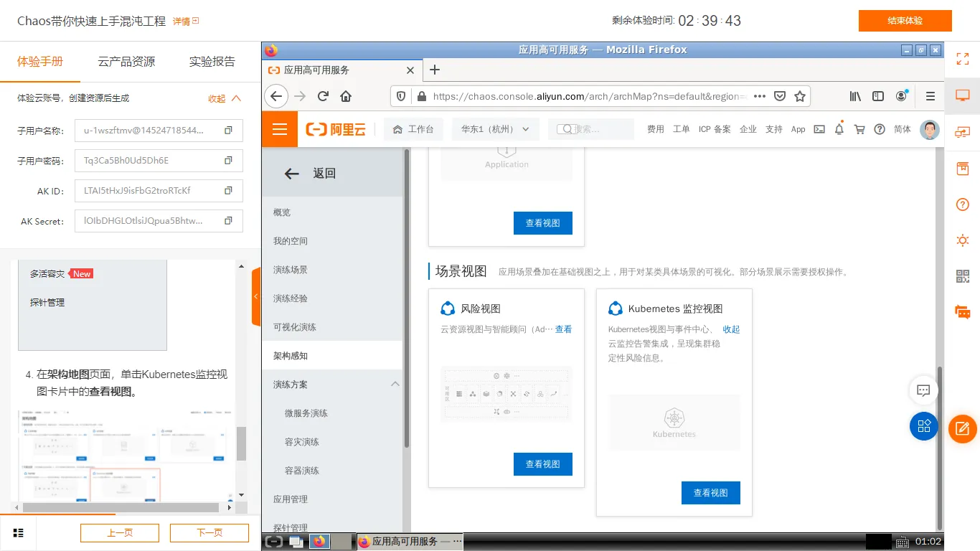Screen dimensions: 980x551
Task: Open 可视化演练 in the sidebar
Action: pos(332,327)
